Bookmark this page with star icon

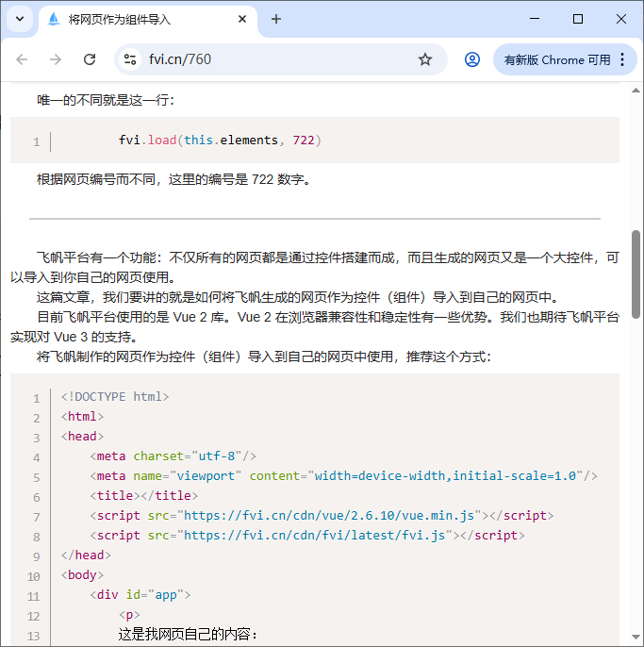(x=425, y=59)
